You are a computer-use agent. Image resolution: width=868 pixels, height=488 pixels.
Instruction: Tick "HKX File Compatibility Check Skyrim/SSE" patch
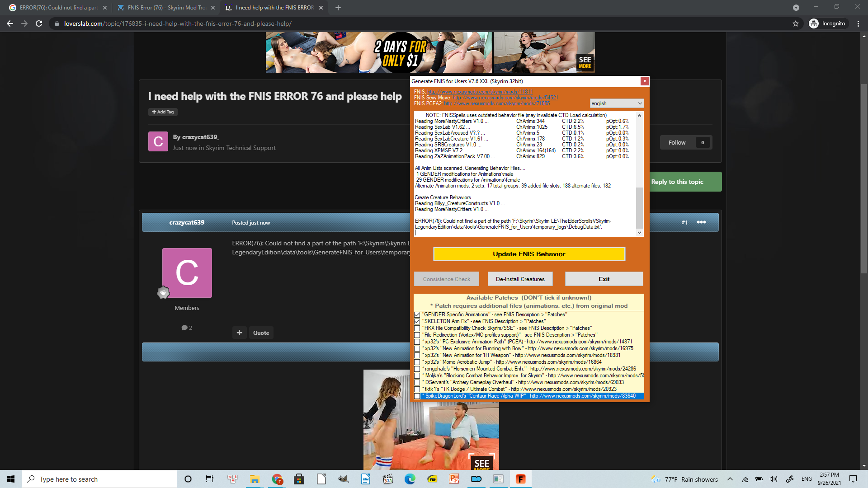(417, 328)
